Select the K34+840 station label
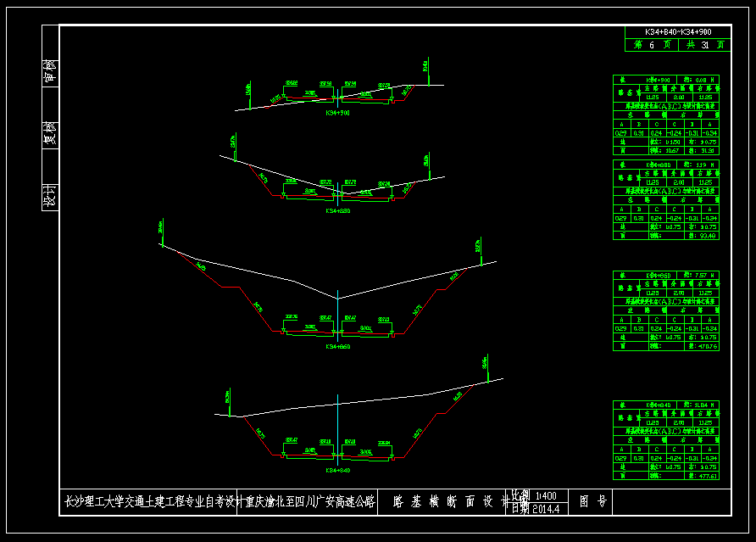This screenshot has height=542, width=756. [338, 469]
